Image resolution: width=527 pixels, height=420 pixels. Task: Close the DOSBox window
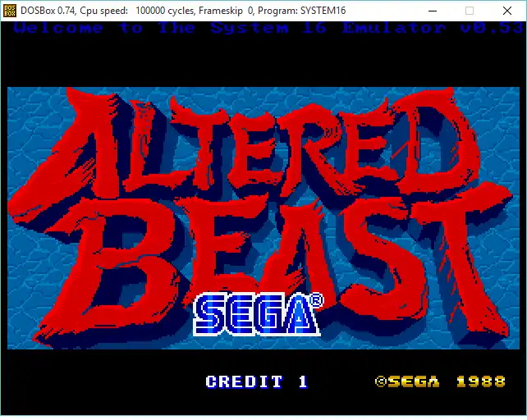[x=507, y=11]
